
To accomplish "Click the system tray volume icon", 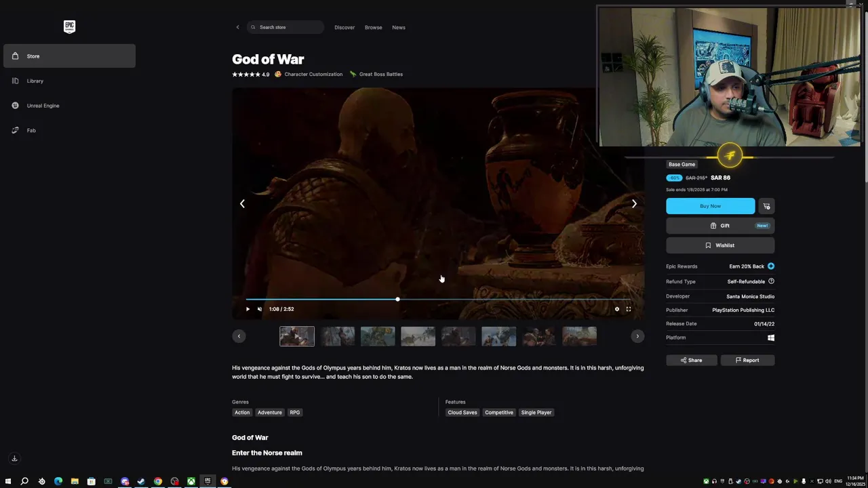I will click(x=828, y=481).
